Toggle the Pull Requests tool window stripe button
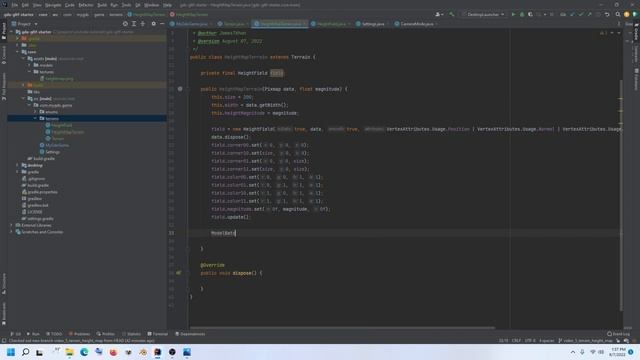 point(4,86)
